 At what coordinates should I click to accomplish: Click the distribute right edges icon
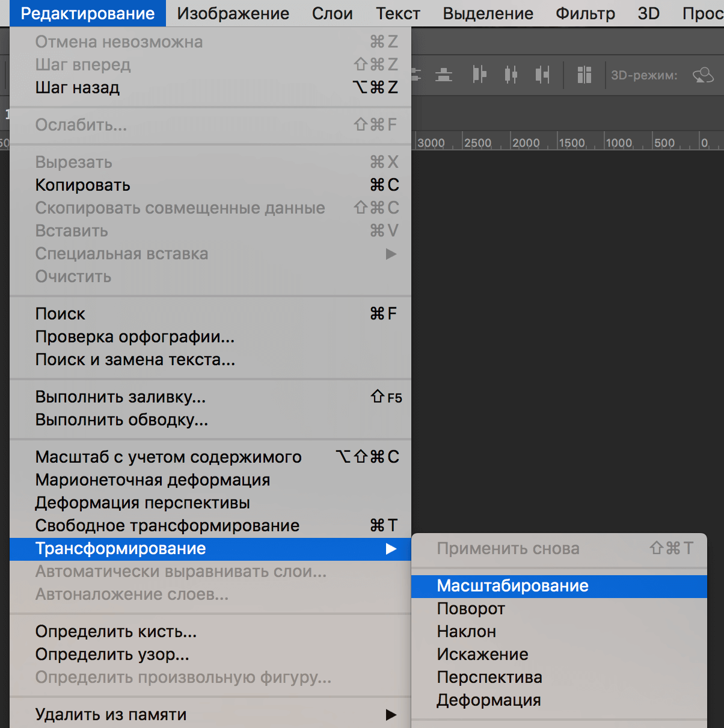pos(542,75)
